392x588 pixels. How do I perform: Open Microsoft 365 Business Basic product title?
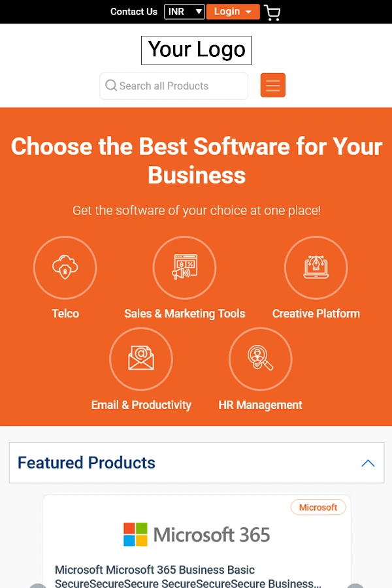188,577
